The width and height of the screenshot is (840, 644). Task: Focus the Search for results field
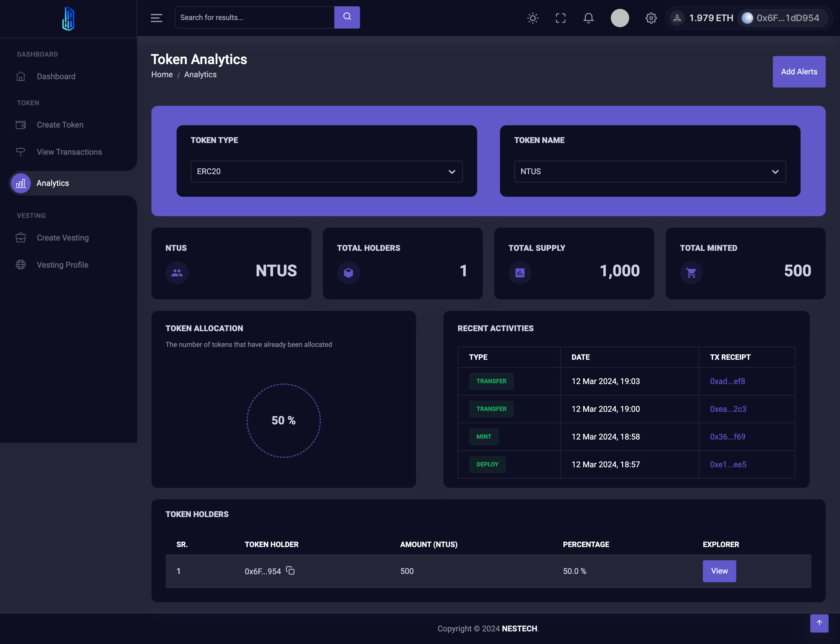click(254, 17)
